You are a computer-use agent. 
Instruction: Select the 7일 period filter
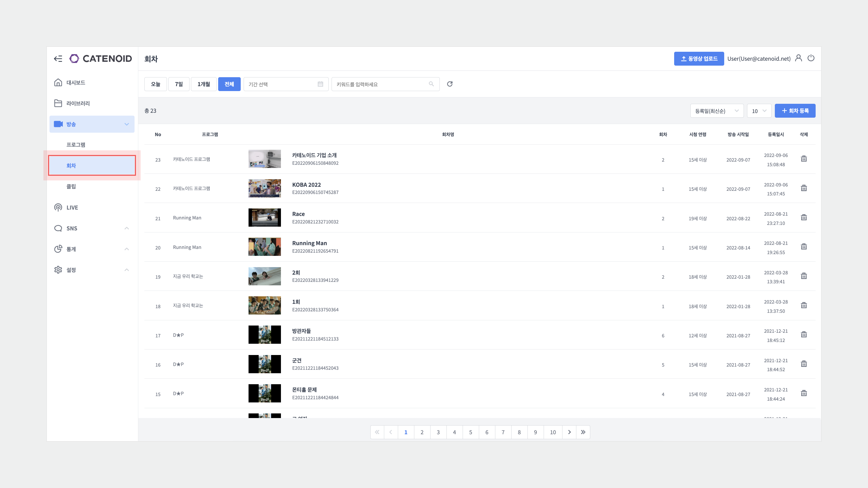point(179,84)
